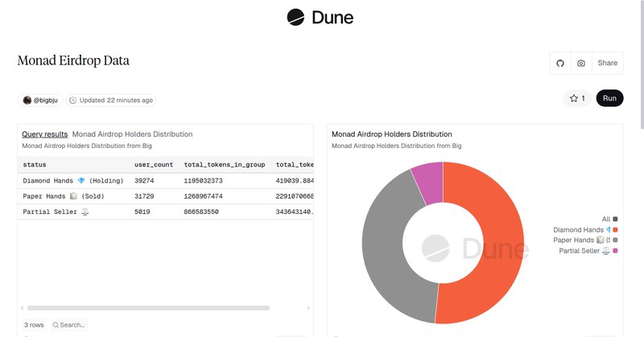Click the left scroll arrow below the table
The image size is (644, 337).
(x=23, y=308)
